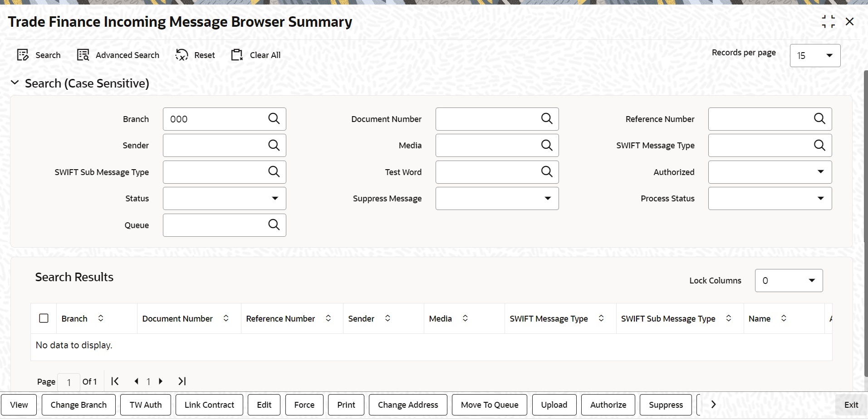Screen dimensions: 868x420
Task: Click the 'No data to display.' text
Action: click(74, 345)
